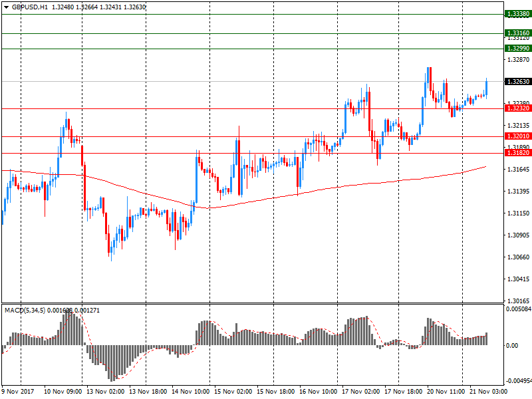The height and width of the screenshot is (399, 532).
Task: Click the 14 Nov 10:00 time axis label
Action: click(190, 392)
